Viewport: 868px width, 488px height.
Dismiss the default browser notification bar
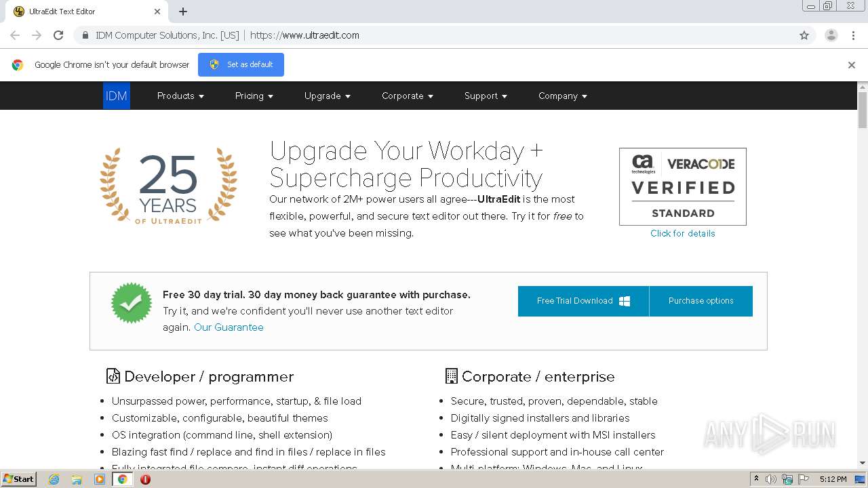click(851, 65)
